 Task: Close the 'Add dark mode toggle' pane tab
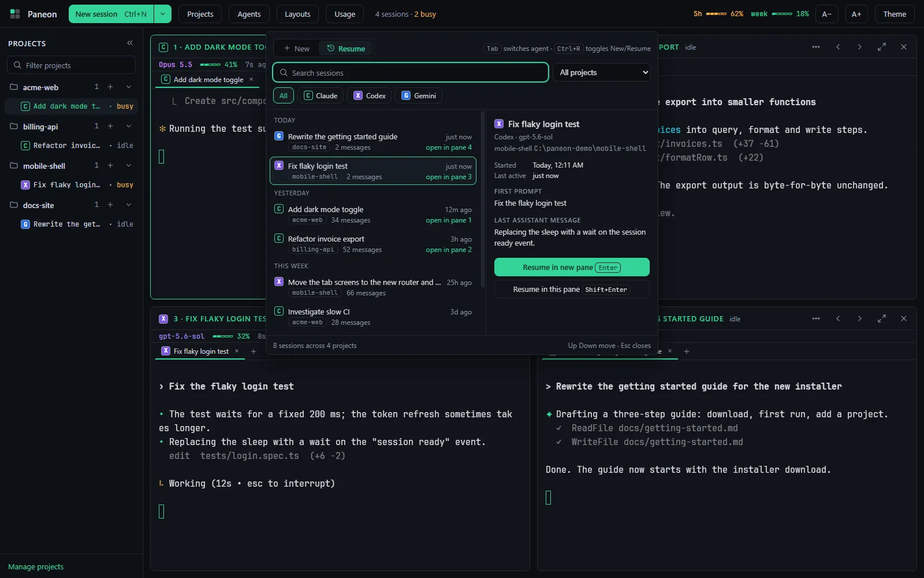pyautogui.click(x=251, y=79)
